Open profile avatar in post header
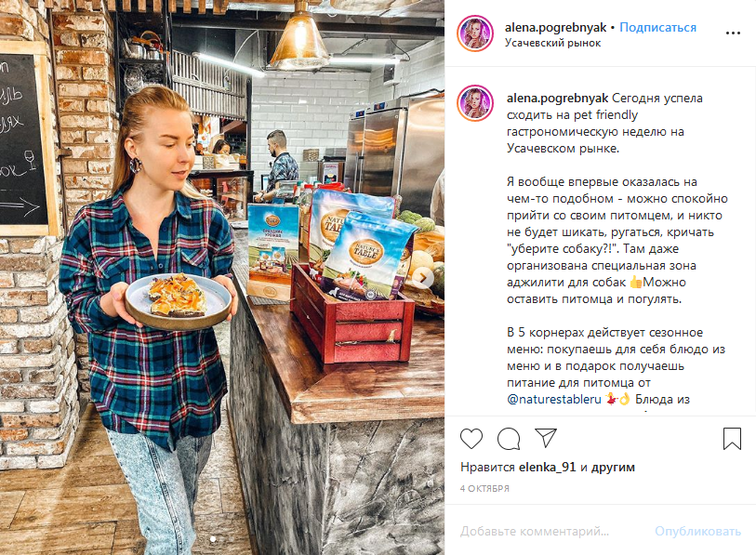This screenshot has width=756, height=555. click(x=475, y=33)
